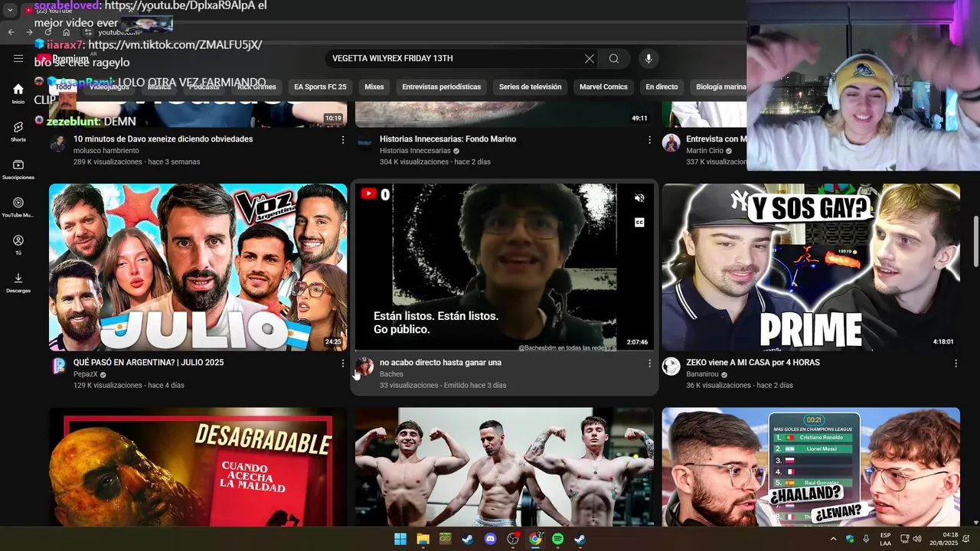Unmute the Baches video preview
This screenshot has width=980, height=551.
[x=639, y=198]
